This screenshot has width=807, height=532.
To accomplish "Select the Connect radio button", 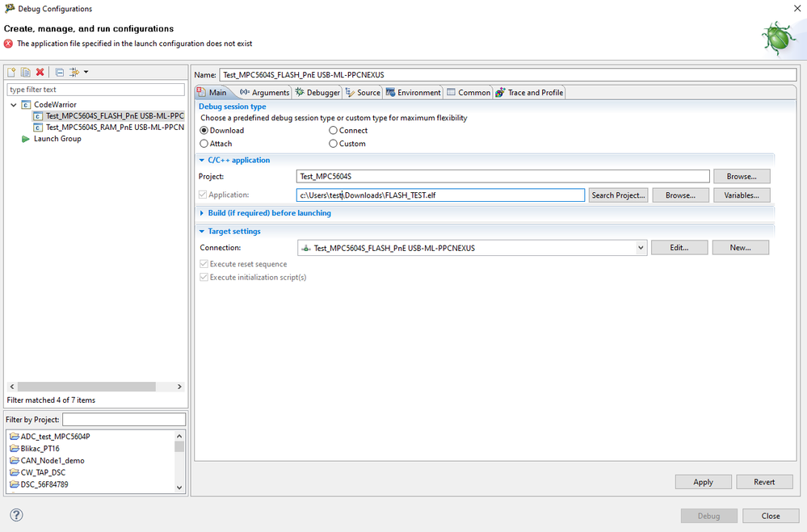I will (x=334, y=131).
